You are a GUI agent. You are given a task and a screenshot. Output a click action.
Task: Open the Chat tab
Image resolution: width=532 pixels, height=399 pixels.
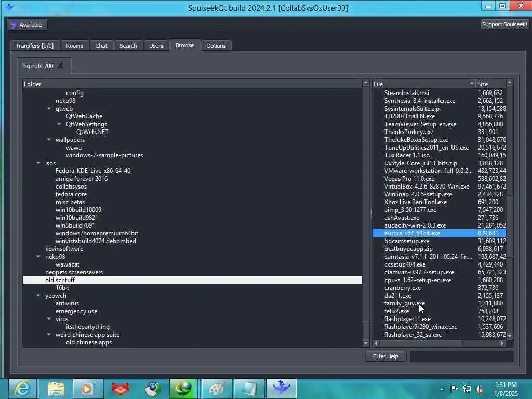click(x=101, y=46)
